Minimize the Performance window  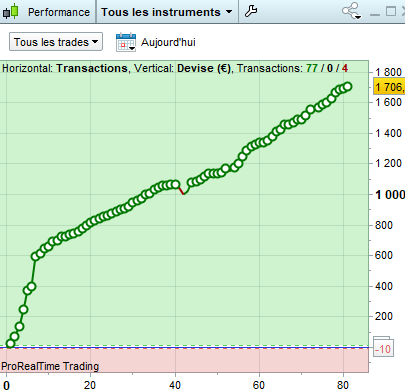point(375,14)
